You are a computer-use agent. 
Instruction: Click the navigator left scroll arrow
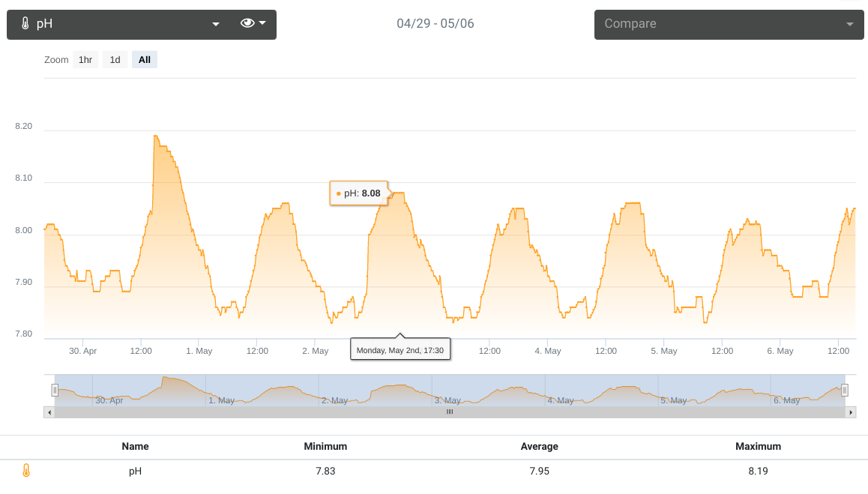click(49, 412)
